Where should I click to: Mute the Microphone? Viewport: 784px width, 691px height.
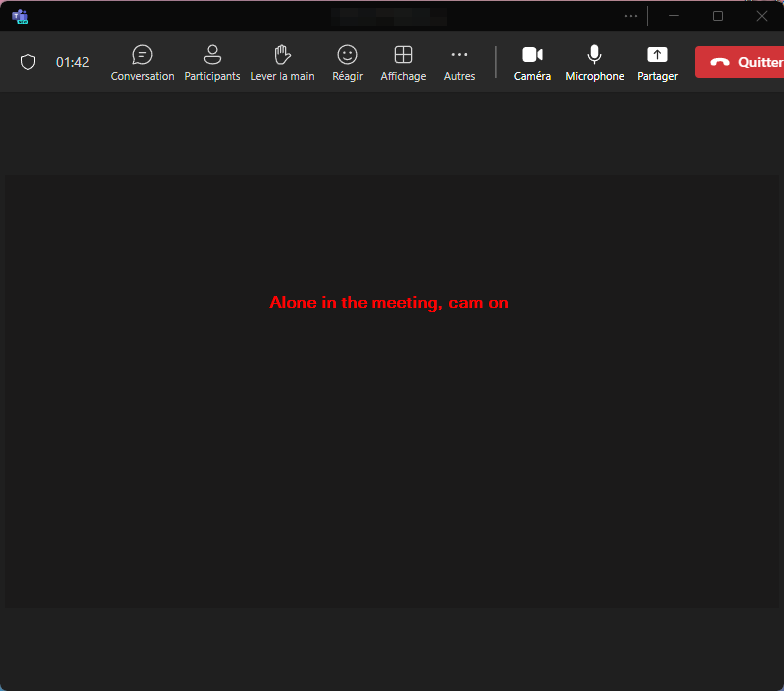point(594,62)
